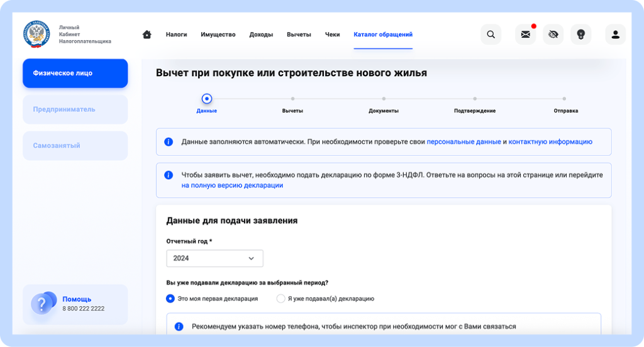Open персональные данные link
644x347 pixels.
click(464, 141)
